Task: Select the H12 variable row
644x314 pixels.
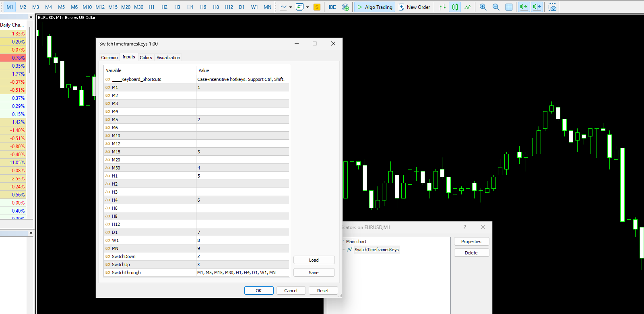Action: pyautogui.click(x=196, y=224)
